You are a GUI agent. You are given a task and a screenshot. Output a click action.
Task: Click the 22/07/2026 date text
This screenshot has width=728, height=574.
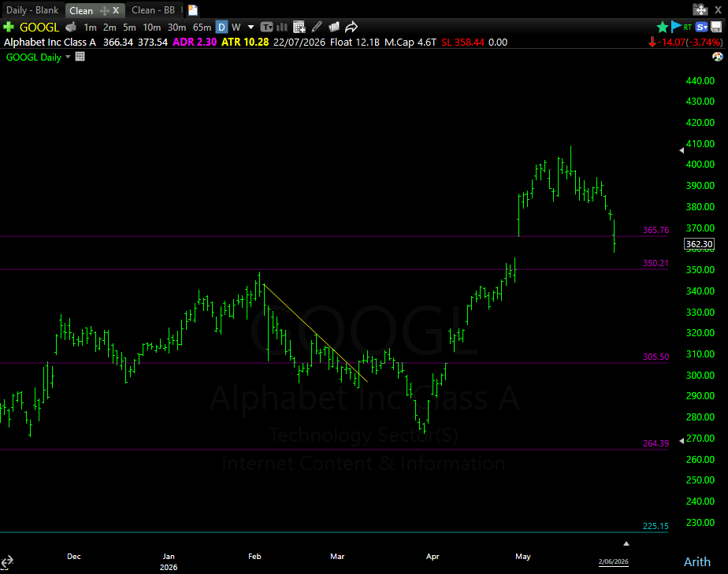[299, 43]
